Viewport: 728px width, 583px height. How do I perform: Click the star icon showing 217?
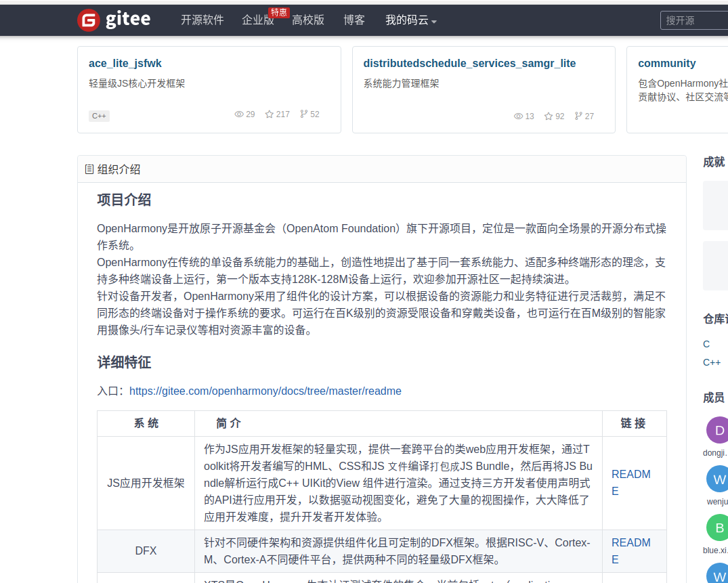(x=270, y=114)
